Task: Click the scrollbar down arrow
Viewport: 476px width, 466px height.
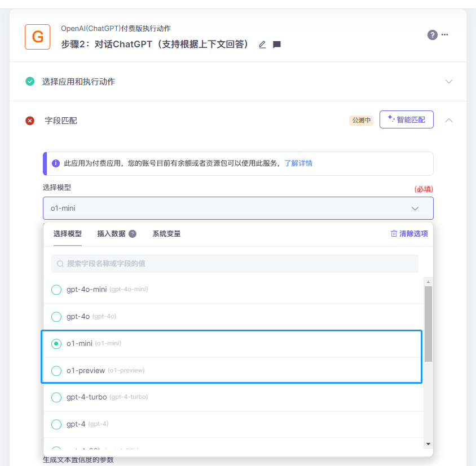Action: pos(428,444)
